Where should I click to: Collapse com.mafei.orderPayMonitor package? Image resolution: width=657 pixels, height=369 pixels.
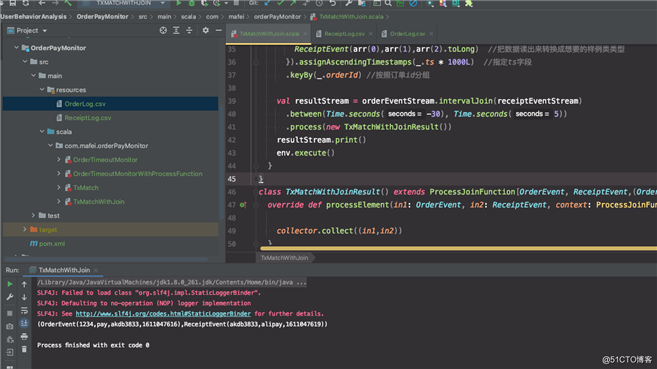50,145
